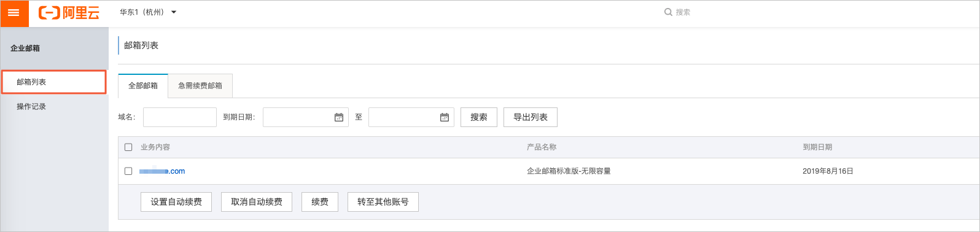Focus the 域名 input field
This screenshot has height=232, width=980.
[x=180, y=117]
